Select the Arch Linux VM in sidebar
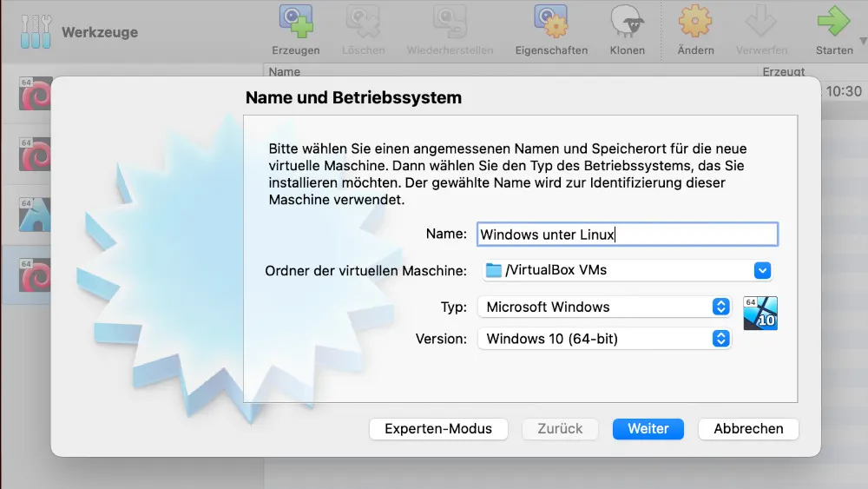This screenshot has width=868, height=489. (36, 215)
